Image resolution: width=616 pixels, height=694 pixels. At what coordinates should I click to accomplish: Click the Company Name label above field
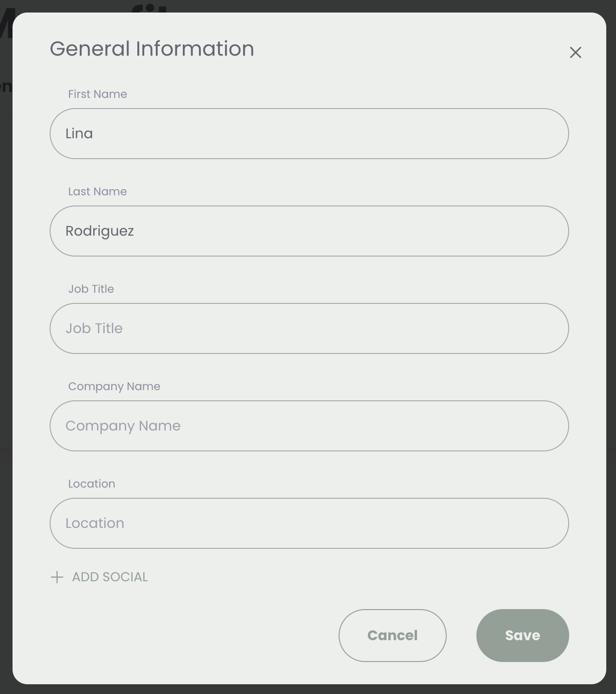click(x=114, y=386)
